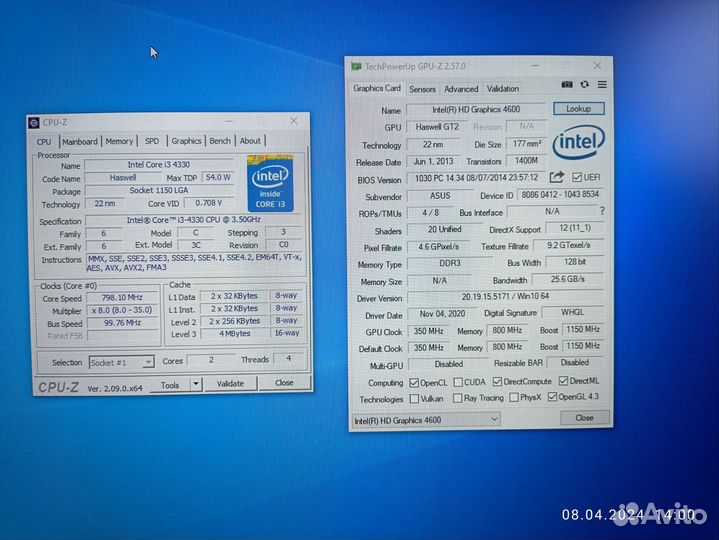719x540 pixels.
Task: Toggle the UEFI checkbox
Action: pos(577,177)
